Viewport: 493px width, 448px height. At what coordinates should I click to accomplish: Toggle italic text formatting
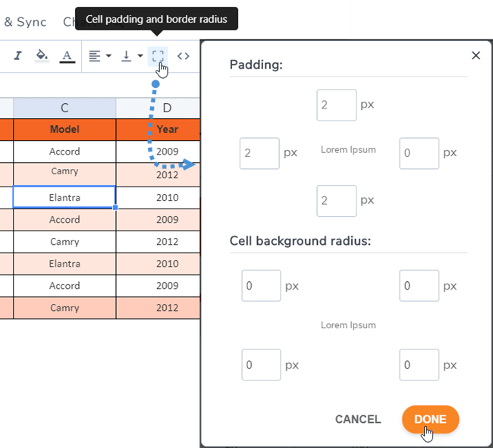pos(18,55)
